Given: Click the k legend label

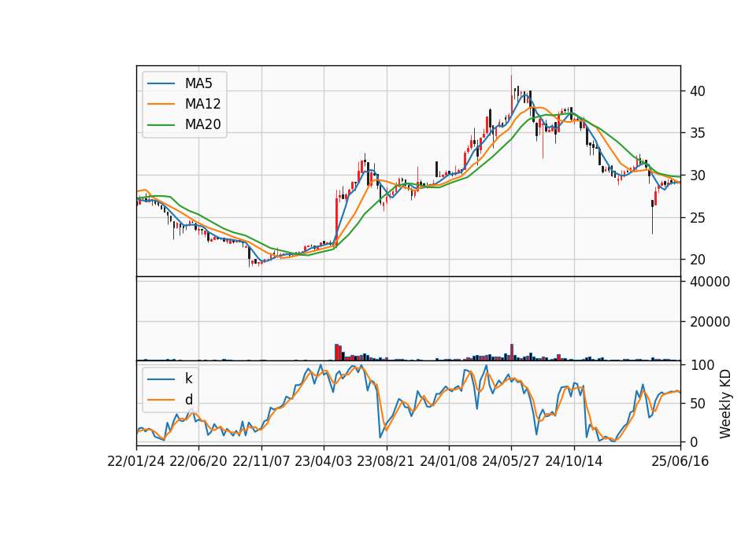Looking at the screenshot, I should pos(188,379).
